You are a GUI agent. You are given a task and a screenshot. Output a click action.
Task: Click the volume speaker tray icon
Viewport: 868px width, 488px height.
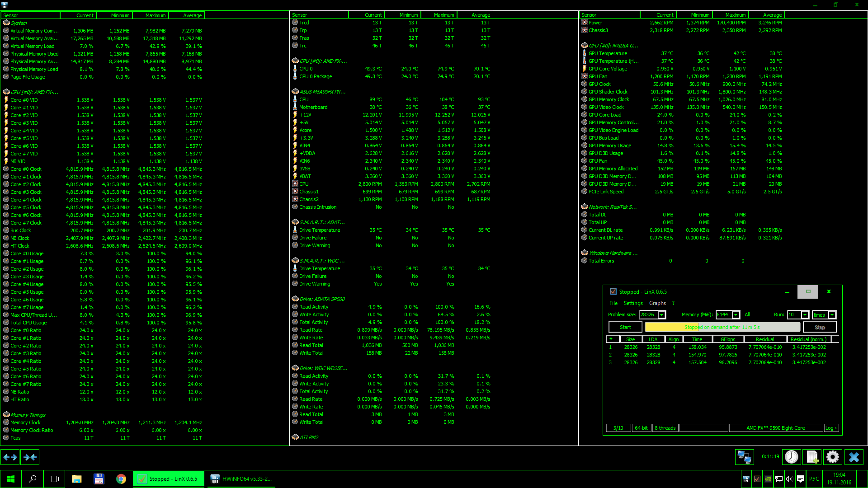click(789, 479)
